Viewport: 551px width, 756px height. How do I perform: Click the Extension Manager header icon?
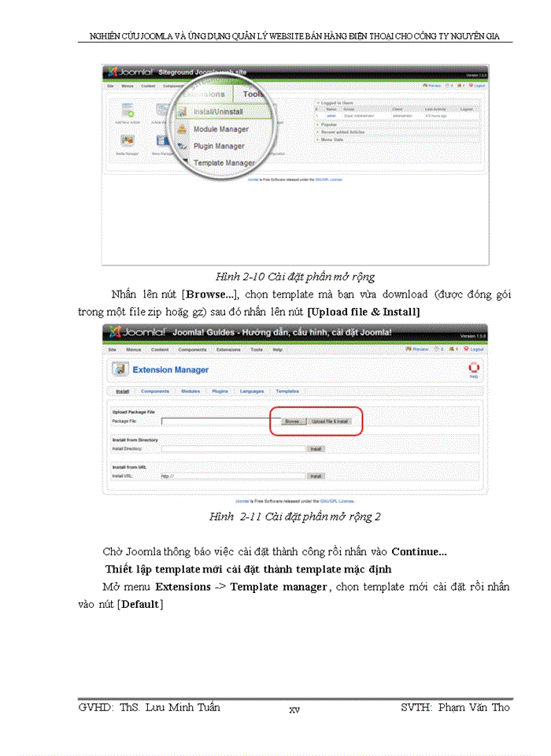pyautogui.click(x=120, y=369)
